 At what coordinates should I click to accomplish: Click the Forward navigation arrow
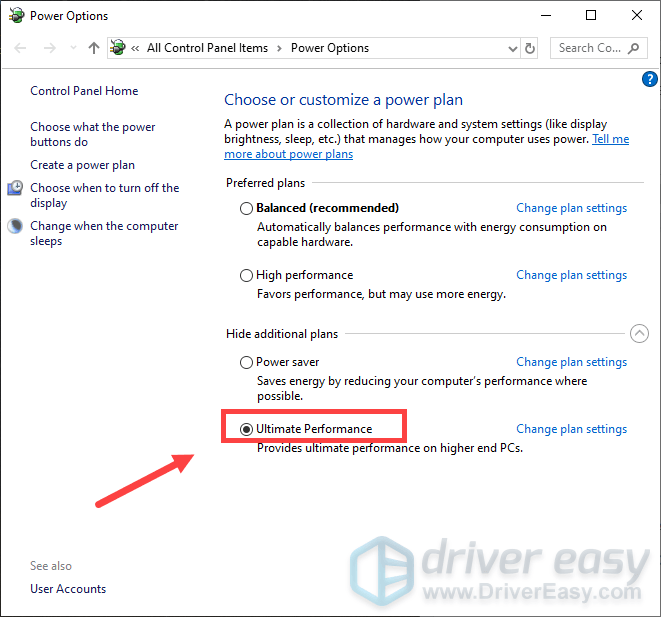[x=50, y=48]
